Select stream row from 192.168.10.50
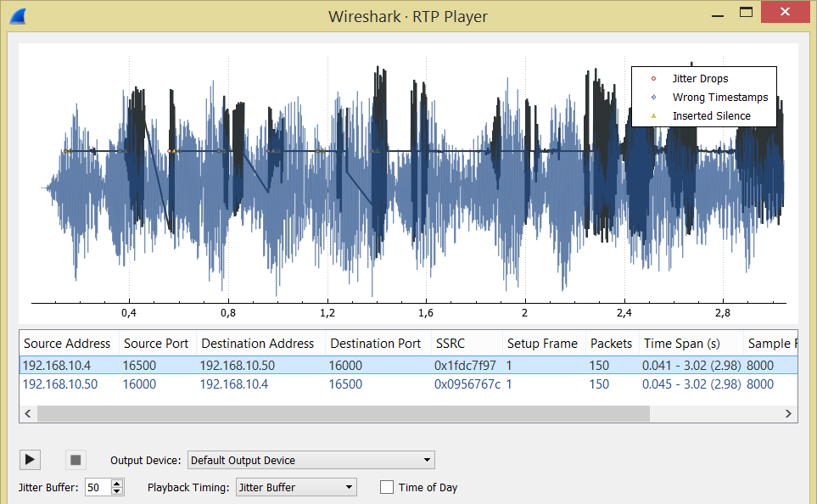Screen dimensions: 817x504 tap(409, 384)
